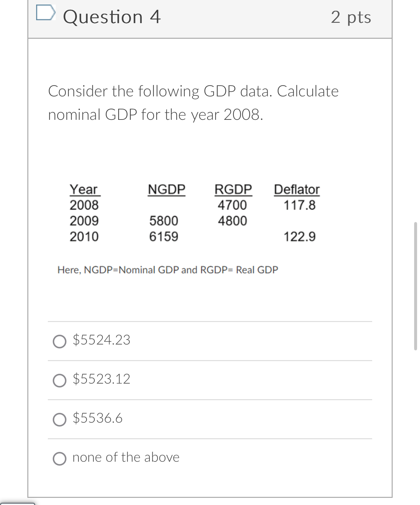Click the question prompt text area
Viewport: 420px width, 505px height.
click(194, 103)
